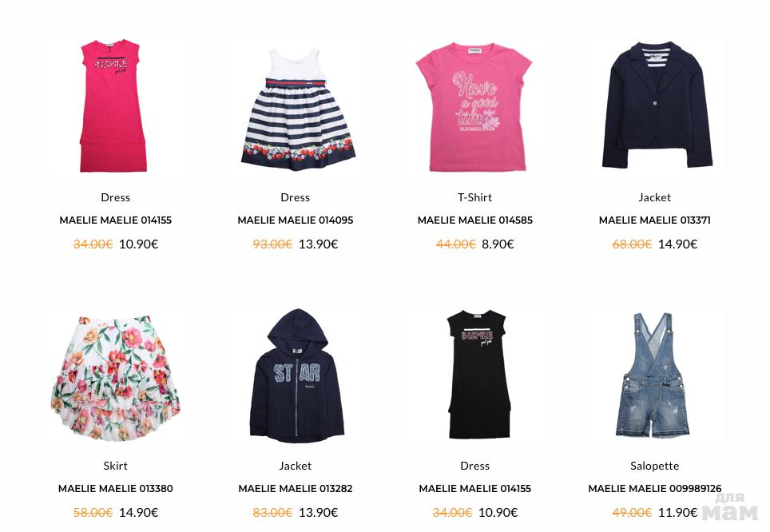Click the MAELIE MAELIE 013371 title
This screenshot has height=532, width=770.
tap(655, 220)
